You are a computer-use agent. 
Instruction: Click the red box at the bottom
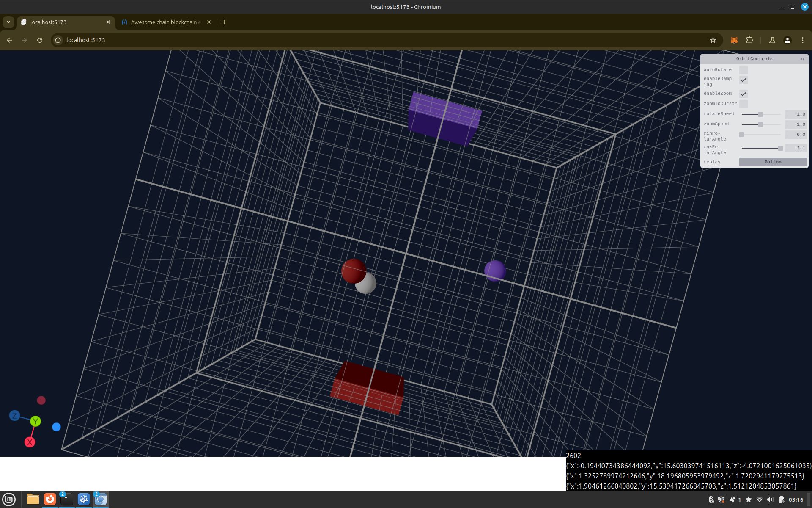pos(367,388)
